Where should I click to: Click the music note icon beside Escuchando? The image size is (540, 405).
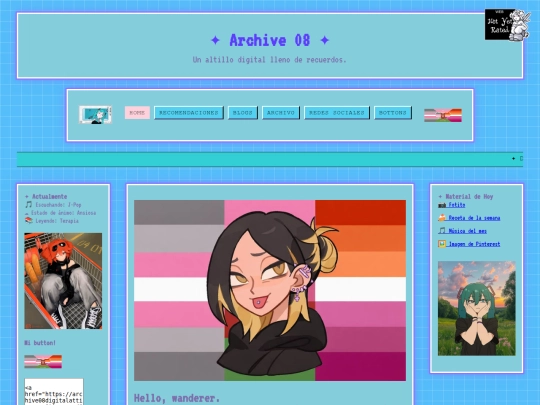[x=29, y=205]
